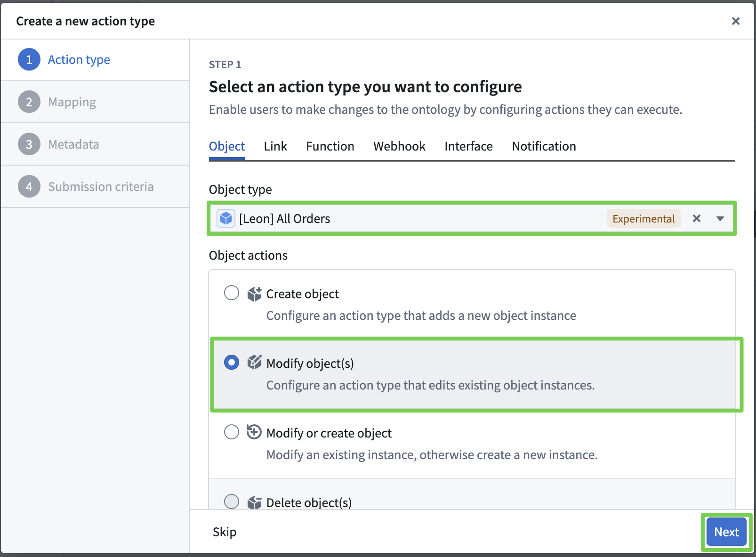Open the Webhook tab
This screenshot has height=557, width=756.
(399, 146)
